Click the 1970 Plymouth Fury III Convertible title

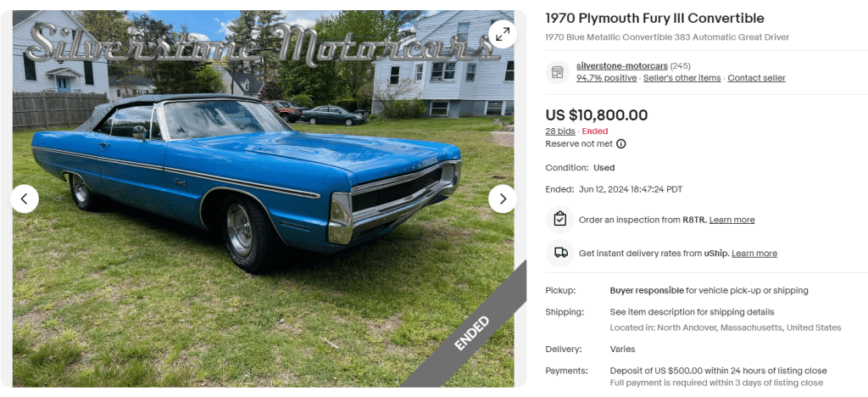point(654,19)
